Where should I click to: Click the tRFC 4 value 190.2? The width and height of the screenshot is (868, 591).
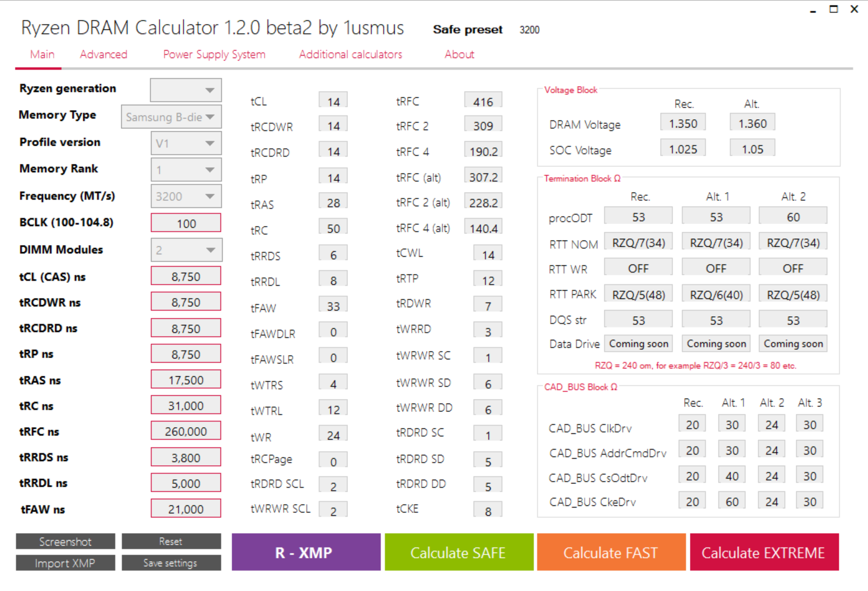483,151
